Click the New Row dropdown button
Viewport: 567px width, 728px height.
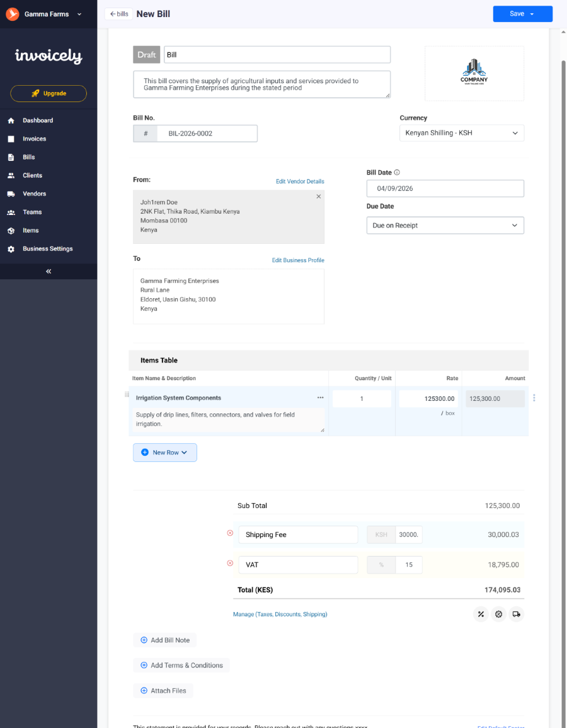tap(164, 453)
